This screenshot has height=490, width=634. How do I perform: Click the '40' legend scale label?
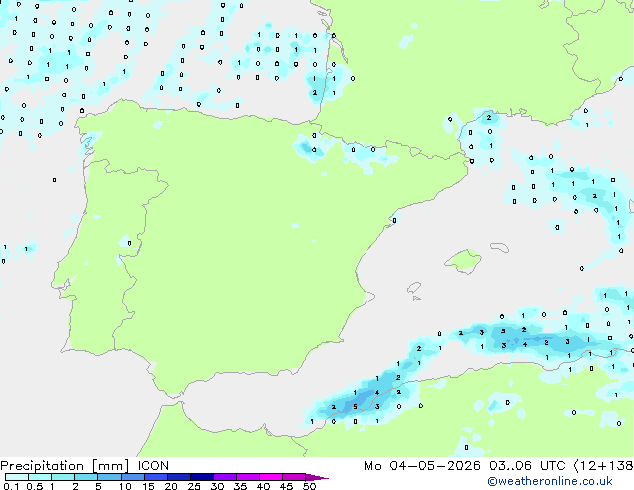click(x=263, y=486)
